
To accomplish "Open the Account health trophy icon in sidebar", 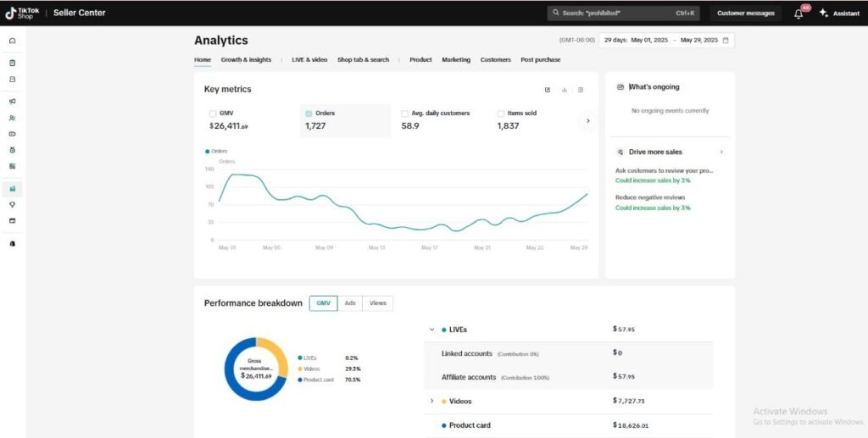I will [x=13, y=205].
